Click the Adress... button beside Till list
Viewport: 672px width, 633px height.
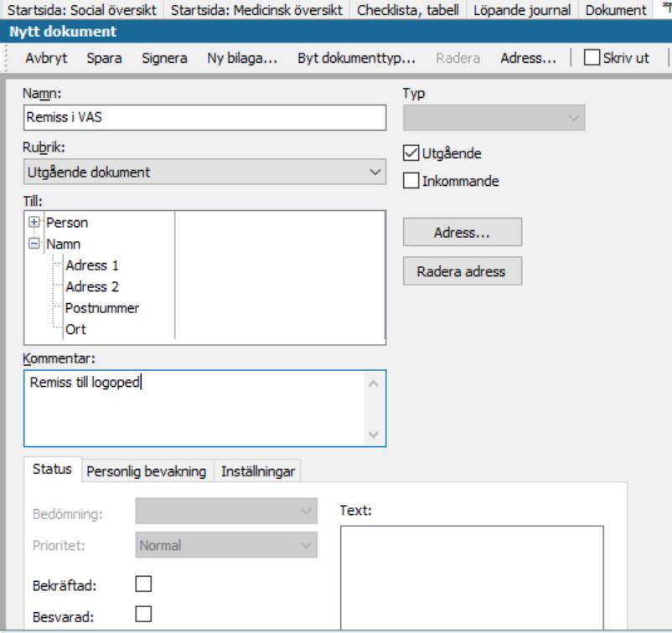(x=463, y=232)
